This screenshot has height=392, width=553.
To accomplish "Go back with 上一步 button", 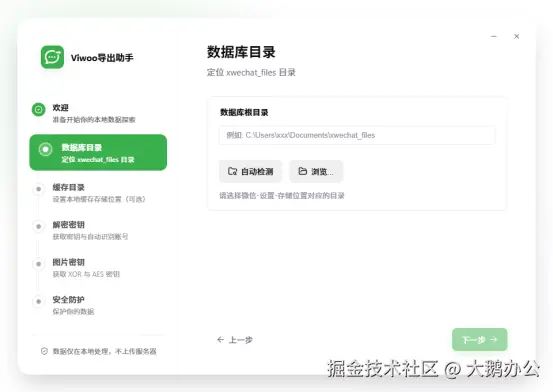I will (235, 340).
